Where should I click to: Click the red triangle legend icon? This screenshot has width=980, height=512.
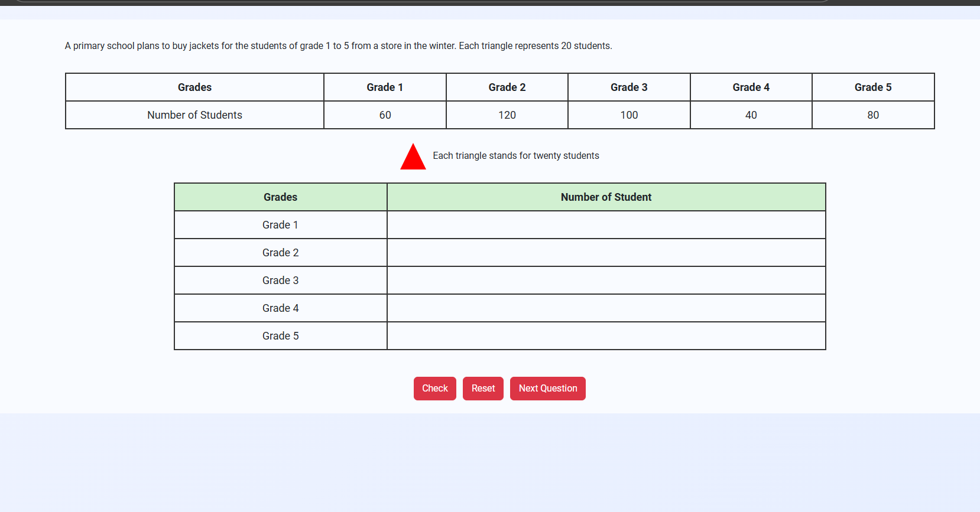[413, 158]
